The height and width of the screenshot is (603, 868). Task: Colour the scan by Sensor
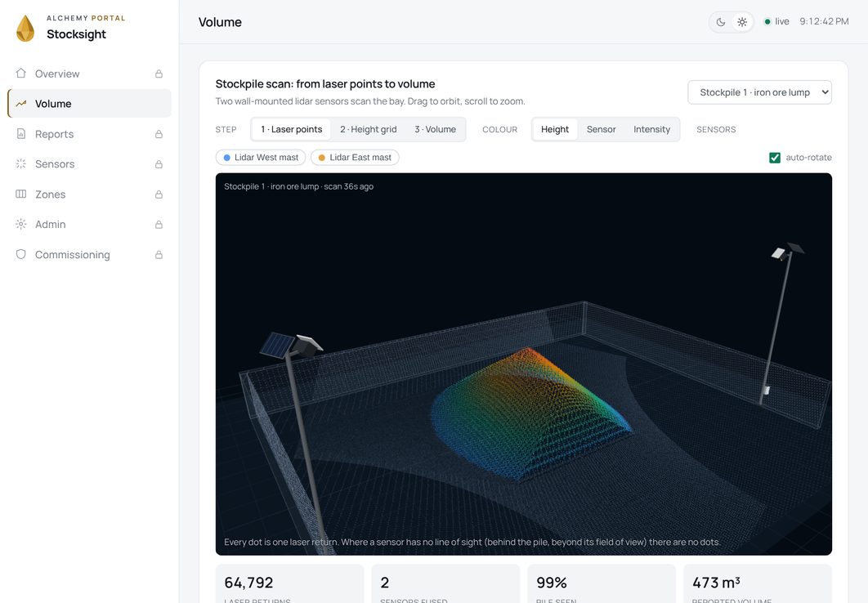tap(602, 129)
